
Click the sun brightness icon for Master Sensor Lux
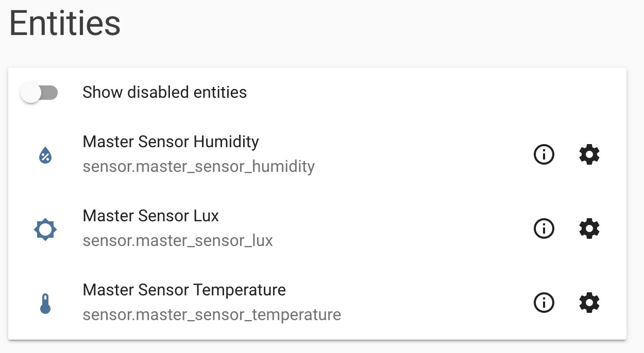(45, 229)
